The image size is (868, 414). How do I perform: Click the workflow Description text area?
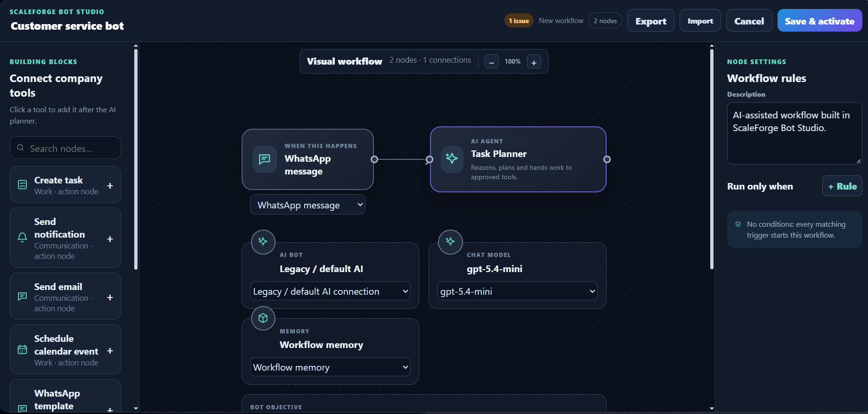(x=795, y=133)
